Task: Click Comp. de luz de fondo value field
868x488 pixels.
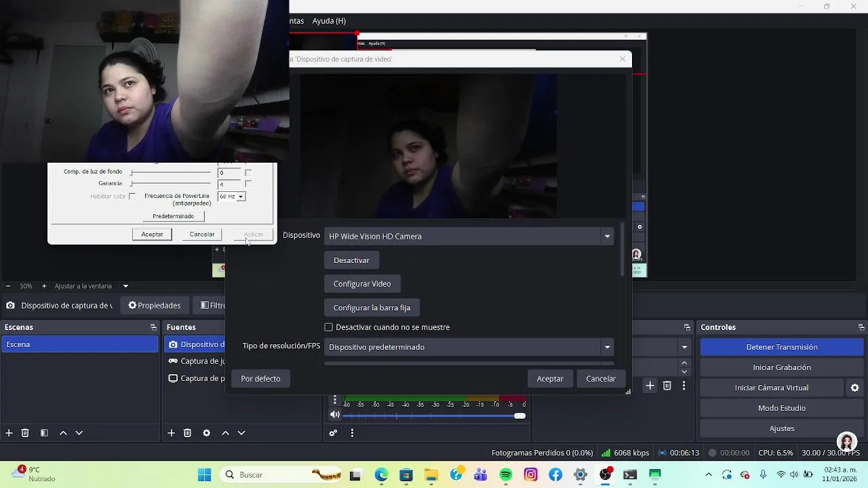Action: [x=229, y=173]
